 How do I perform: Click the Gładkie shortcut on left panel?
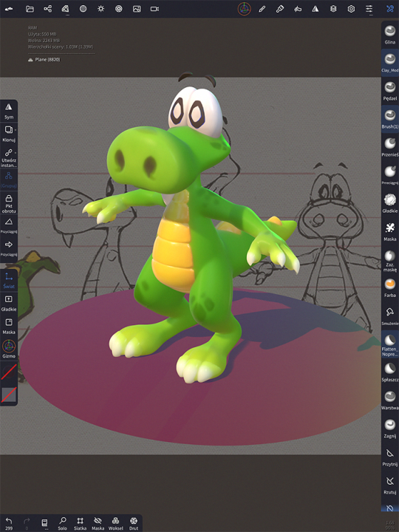[x=9, y=303]
